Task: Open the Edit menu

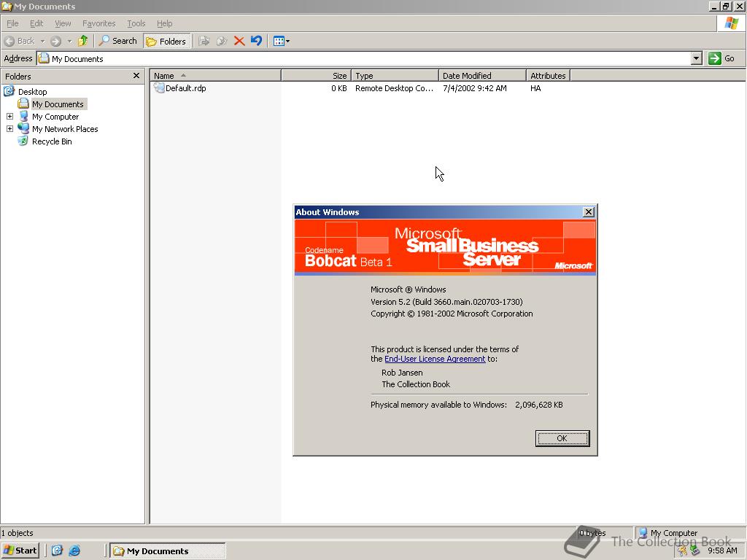Action: (x=36, y=23)
